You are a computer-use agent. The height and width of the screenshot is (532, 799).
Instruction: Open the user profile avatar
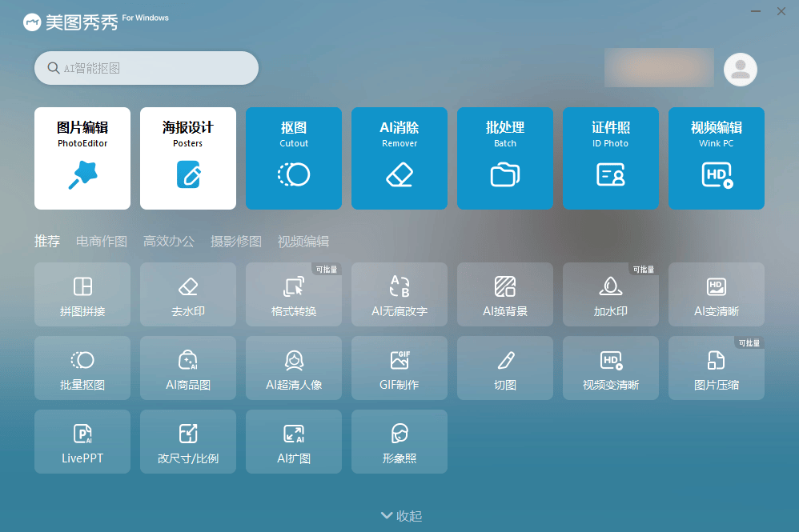pyautogui.click(x=741, y=69)
